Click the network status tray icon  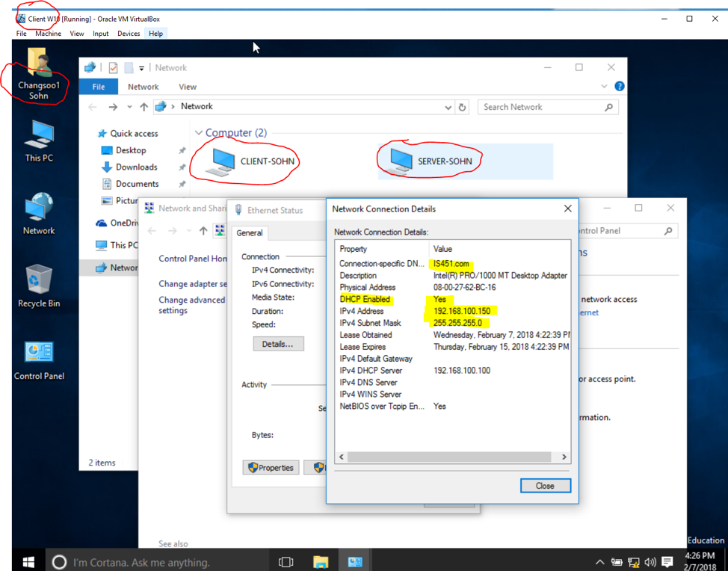[633, 562]
